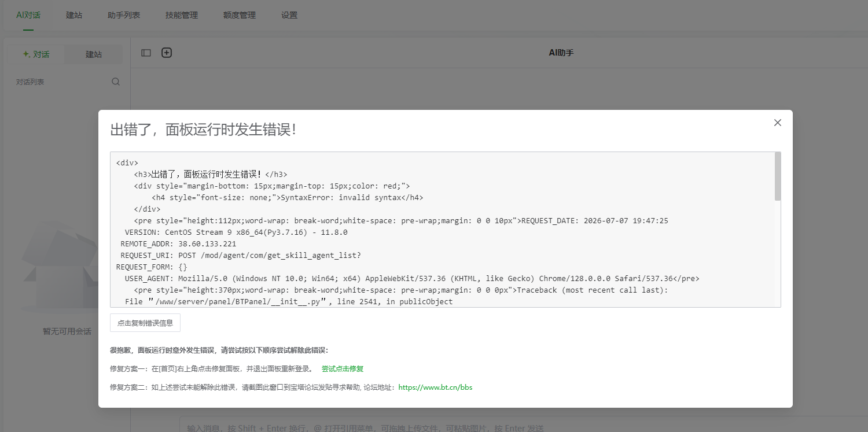Image resolution: width=868 pixels, height=432 pixels.
Task: Open the 额度管理 tab
Action: point(240,15)
